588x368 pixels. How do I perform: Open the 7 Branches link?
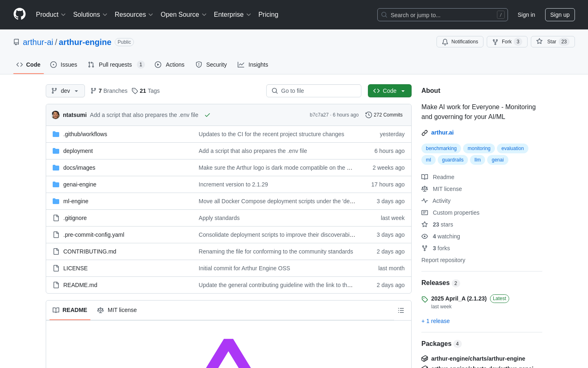pyautogui.click(x=109, y=91)
